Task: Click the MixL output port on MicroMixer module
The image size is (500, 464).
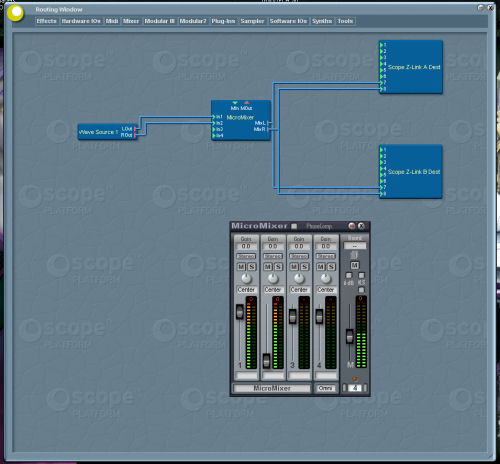Action: coord(268,123)
